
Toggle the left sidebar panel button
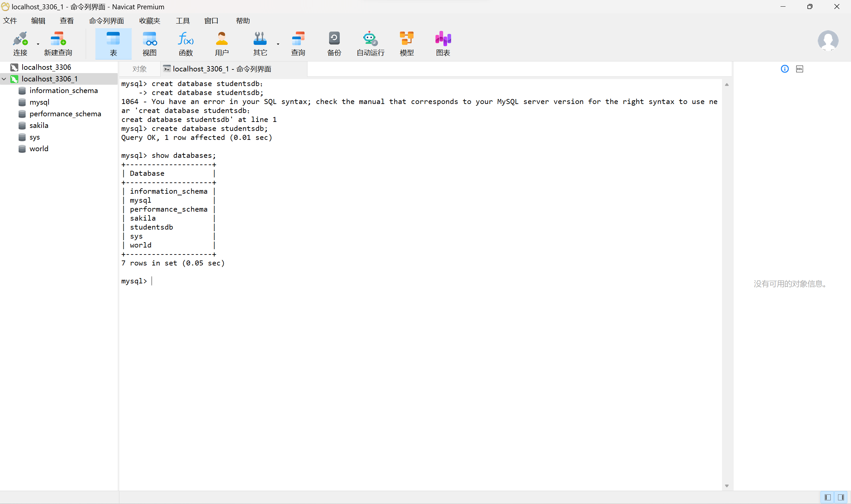pyautogui.click(x=827, y=497)
